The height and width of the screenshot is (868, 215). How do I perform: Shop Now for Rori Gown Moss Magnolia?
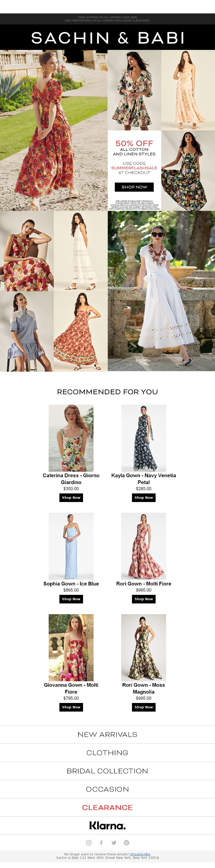144,707
